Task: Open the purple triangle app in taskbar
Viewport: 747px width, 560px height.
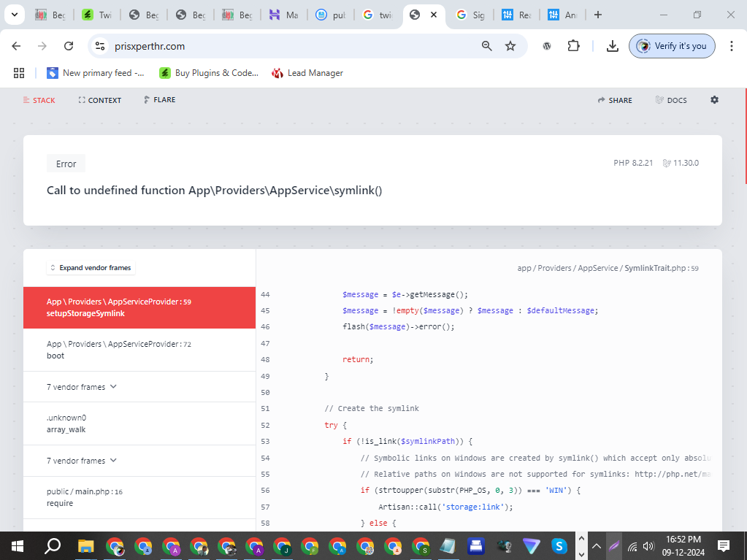Action: coord(531,545)
